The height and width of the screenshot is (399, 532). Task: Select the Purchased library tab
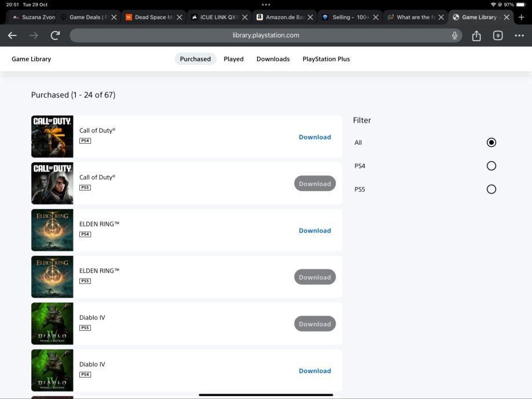coord(196,59)
